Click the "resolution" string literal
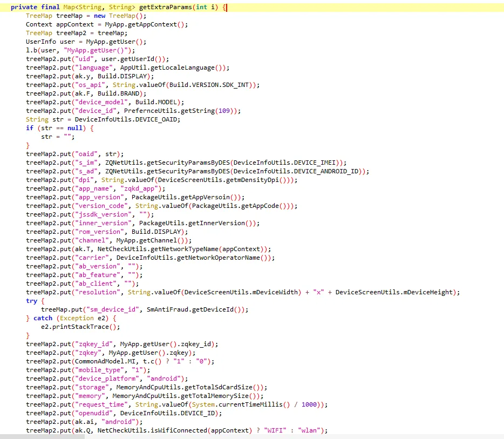This screenshot has width=504, height=439. [98, 292]
